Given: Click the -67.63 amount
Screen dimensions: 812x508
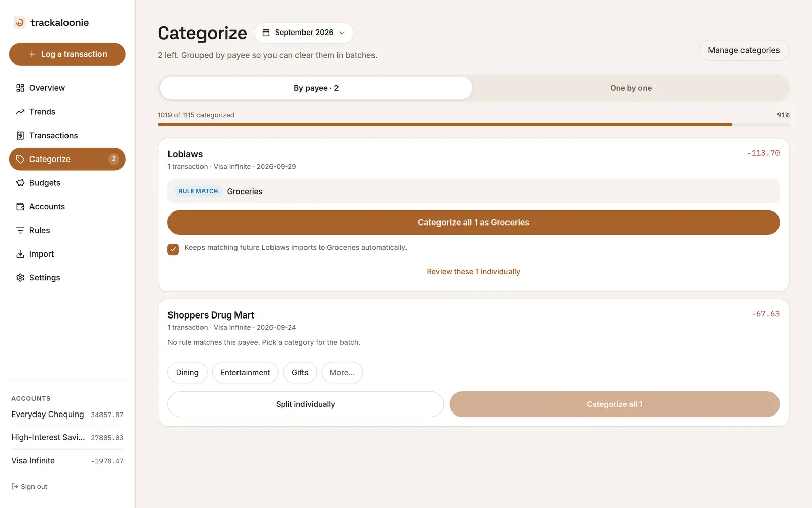Looking at the screenshot, I should (x=765, y=314).
